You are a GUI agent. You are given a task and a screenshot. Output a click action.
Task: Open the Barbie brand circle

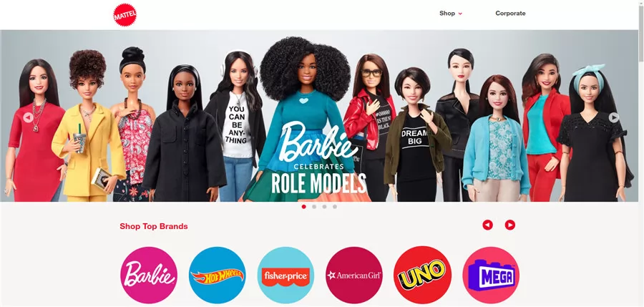coord(149,275)
